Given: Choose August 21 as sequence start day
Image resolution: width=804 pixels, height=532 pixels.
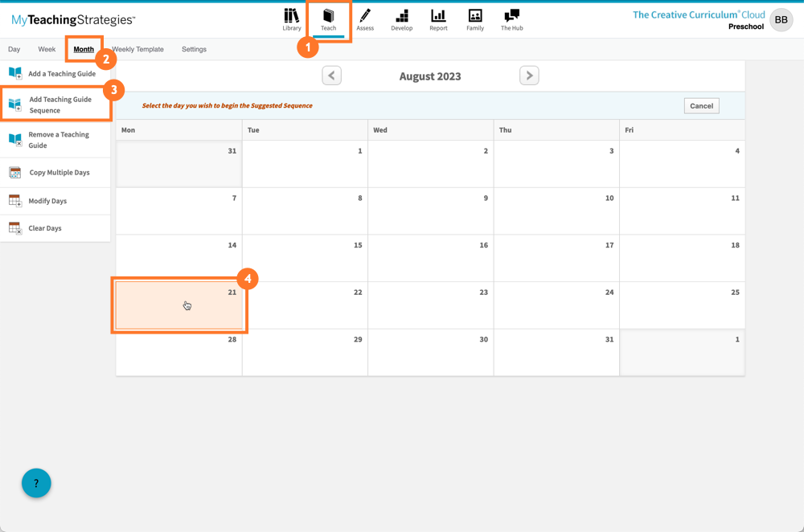Looking at the screenshot, I should tap(178, 305).
